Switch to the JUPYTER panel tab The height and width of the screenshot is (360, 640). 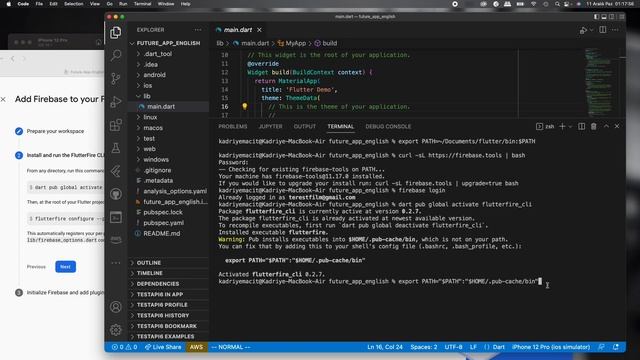(x=270, y=127)
